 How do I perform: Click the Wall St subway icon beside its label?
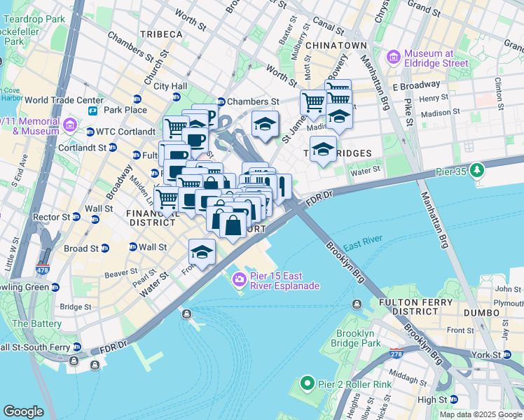point(133,247)
